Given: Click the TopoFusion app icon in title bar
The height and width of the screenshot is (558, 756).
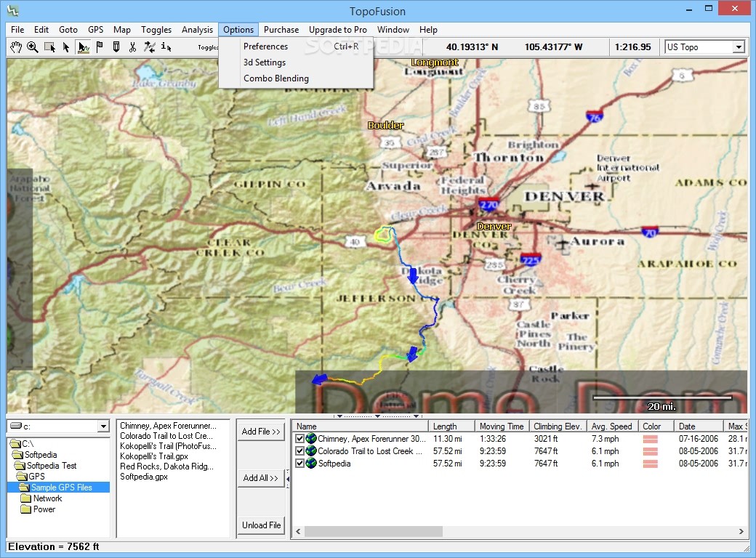Looking at the screenshot, I should [x=12, y=10].
